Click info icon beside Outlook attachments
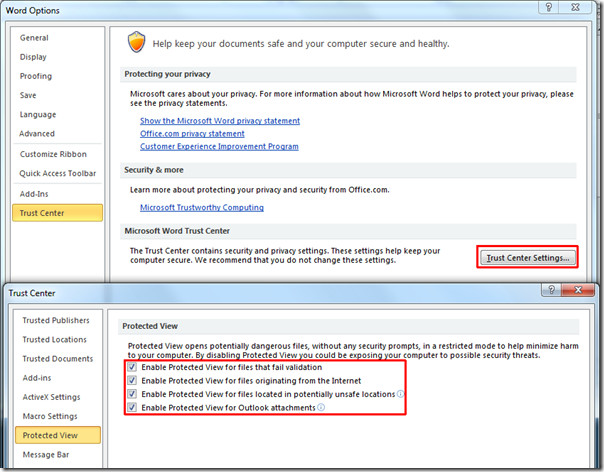Image resolution: width=604 pixels, height=472 pixels. tap(321, 407)
